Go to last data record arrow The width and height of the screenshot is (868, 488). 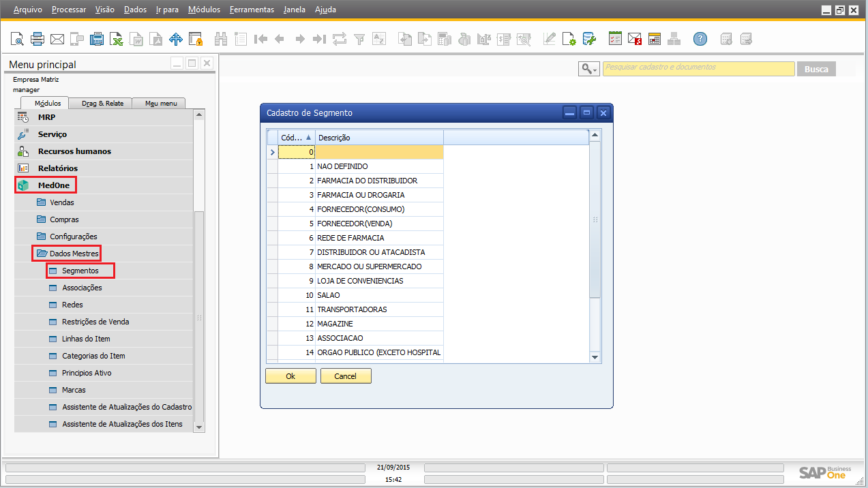(x=319, y=39)
